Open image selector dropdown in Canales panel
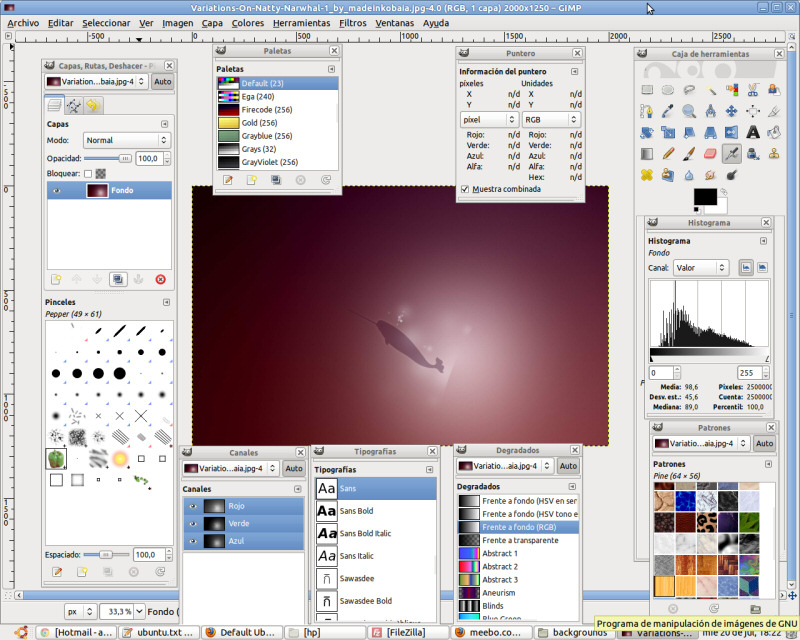800x640 pixels. (x=230, y=469)
